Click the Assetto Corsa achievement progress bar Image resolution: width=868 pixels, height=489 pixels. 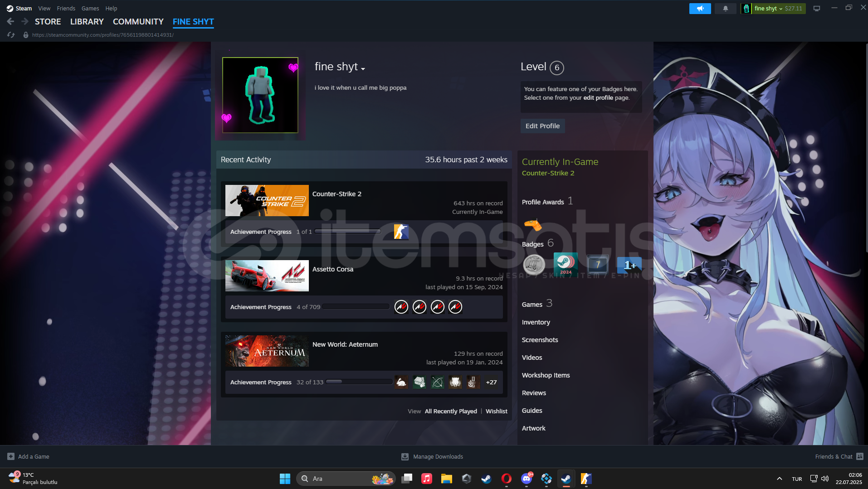pos(356,307)
